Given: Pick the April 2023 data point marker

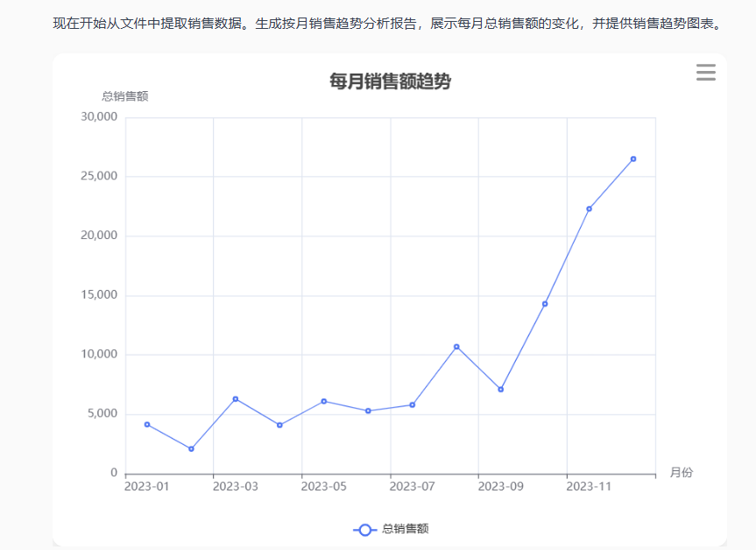Looking at the screenshot, I should (x=279, y=426).
